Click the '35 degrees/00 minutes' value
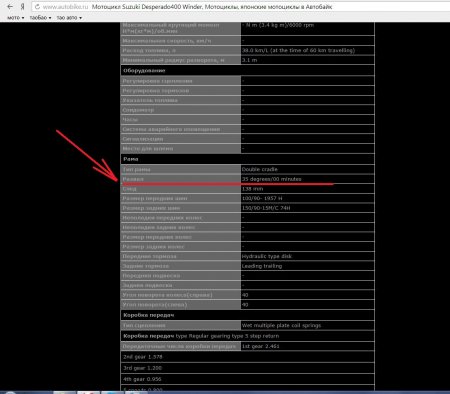The width and height of the screenshot is (450, 394). 272,179
